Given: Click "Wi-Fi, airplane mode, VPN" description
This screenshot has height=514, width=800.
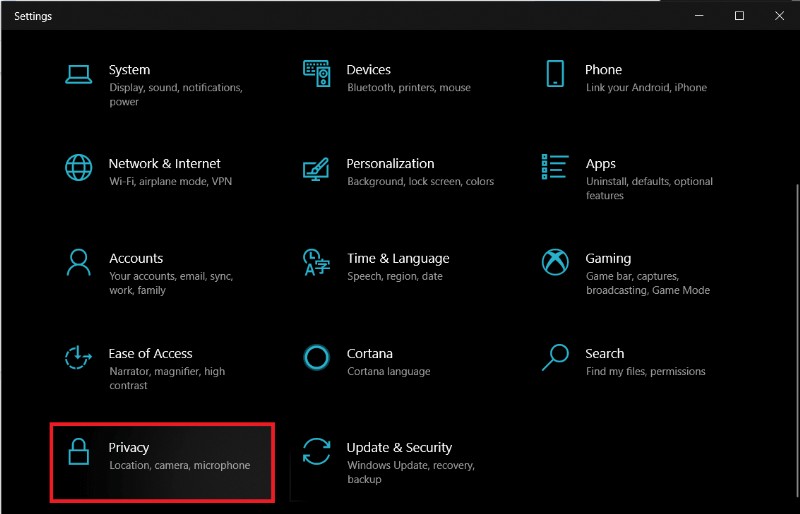Looking at the screenshot, I should [170, 182].
